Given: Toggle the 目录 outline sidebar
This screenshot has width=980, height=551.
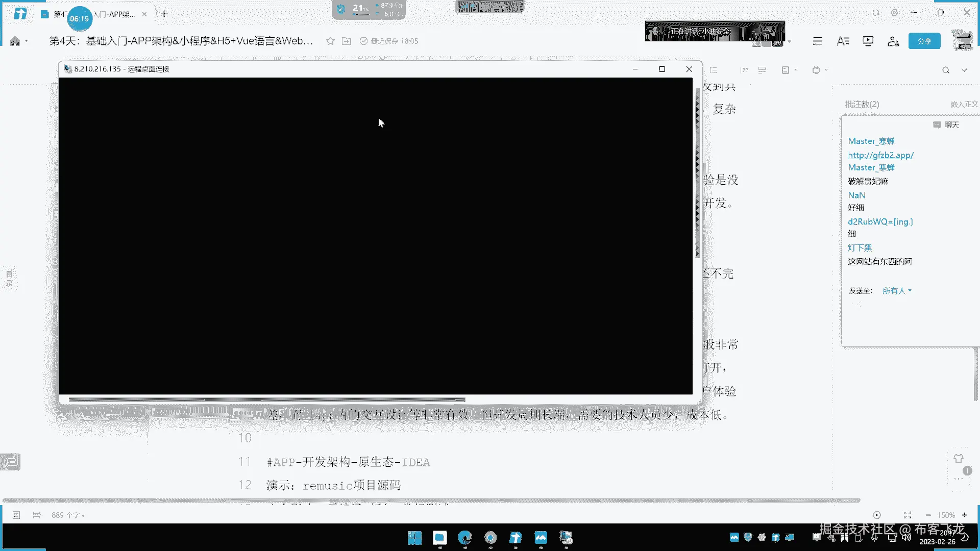Looking at the screenshot, I should [9, 279].
